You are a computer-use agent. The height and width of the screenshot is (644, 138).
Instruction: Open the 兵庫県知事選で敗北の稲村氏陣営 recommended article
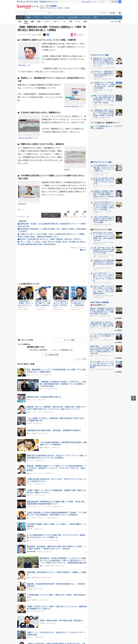pos(54,431)
